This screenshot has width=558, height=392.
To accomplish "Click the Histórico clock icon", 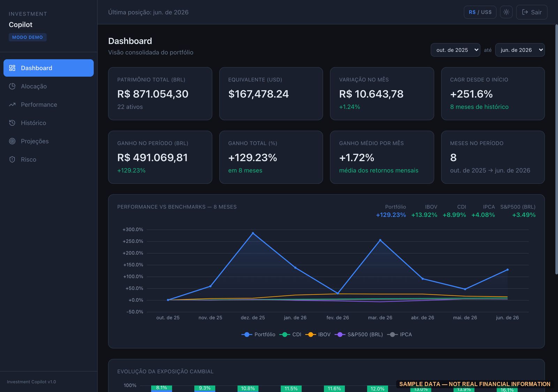I will pyautogui.click(x=12, y=123).
